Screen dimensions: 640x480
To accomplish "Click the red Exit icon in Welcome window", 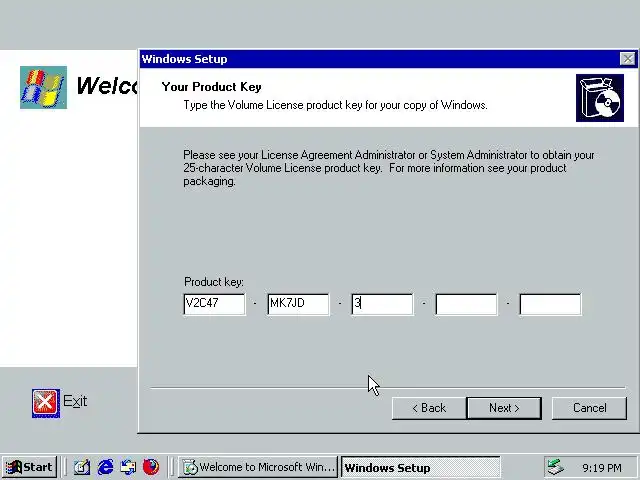I will point(46,403).
